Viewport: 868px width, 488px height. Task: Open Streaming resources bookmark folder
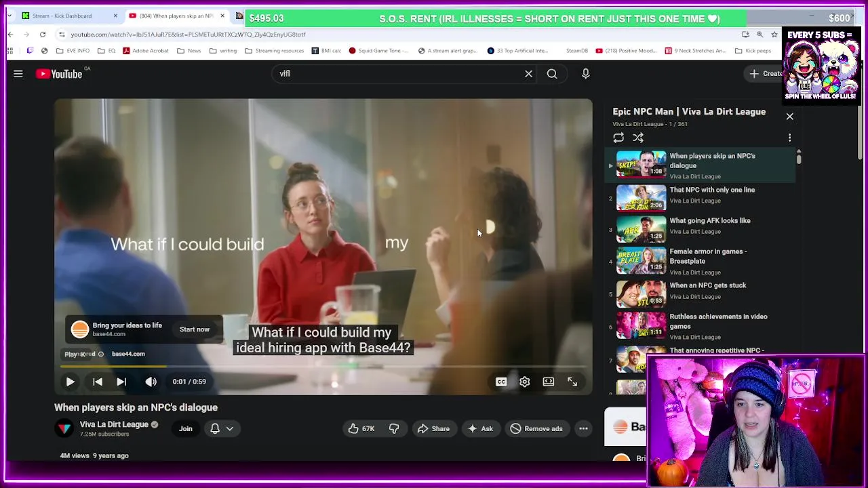click(x=274, y=51)
